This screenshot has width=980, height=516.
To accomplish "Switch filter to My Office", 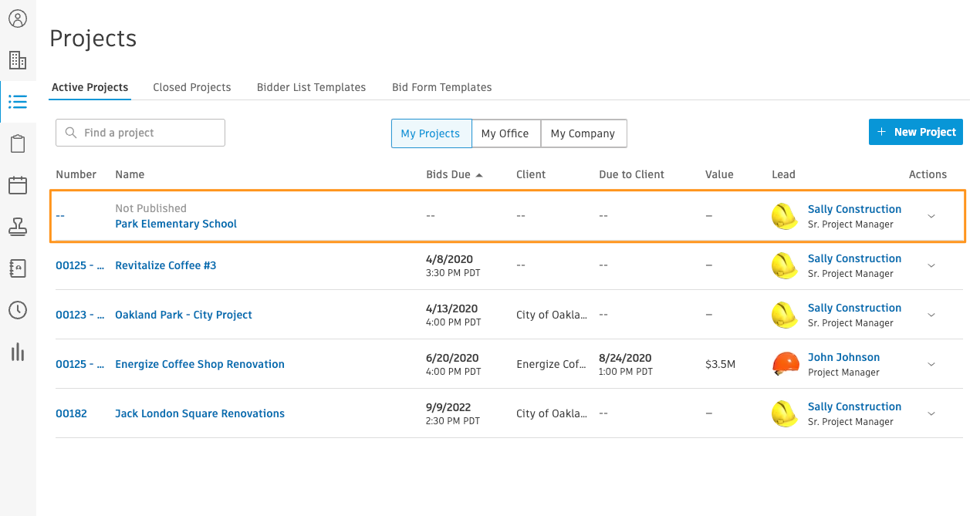I will coord(505,133).
